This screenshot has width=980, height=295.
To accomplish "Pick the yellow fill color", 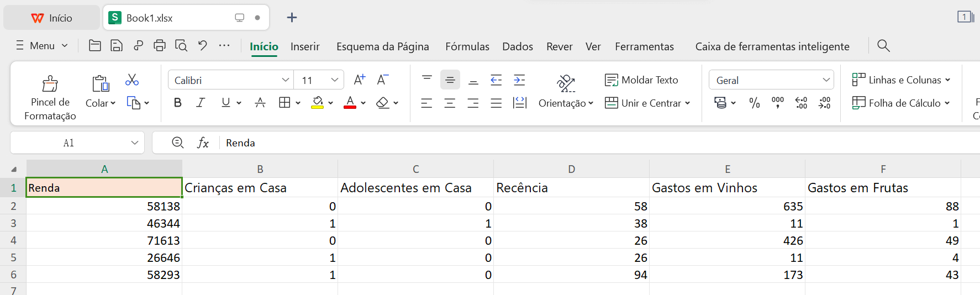I will point(317,103).
